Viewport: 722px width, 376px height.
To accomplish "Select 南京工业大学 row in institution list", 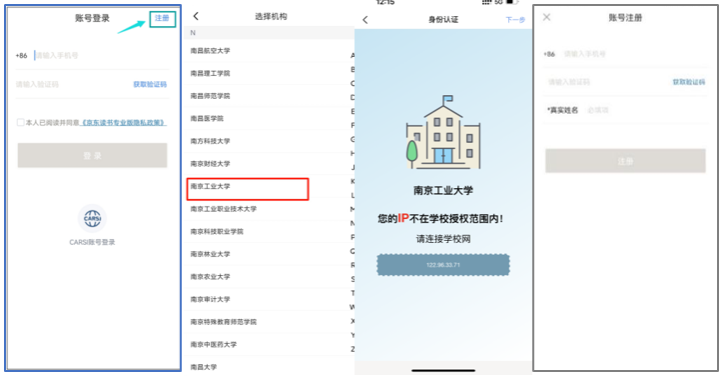I will point(248,189).
